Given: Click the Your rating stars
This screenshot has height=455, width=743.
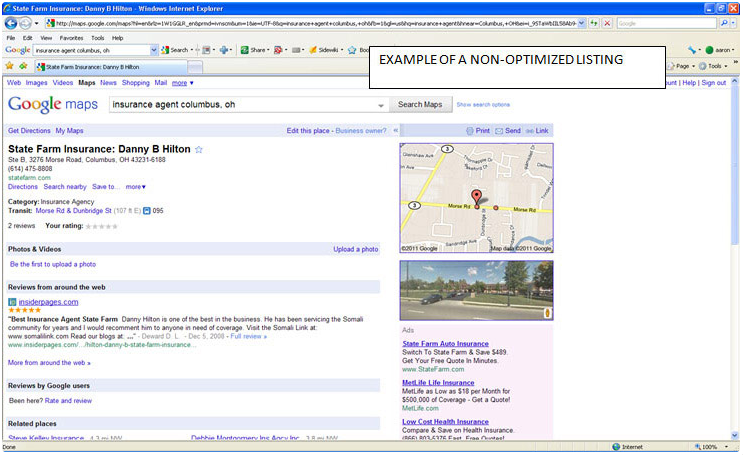Looking at the screenshot, I should [101, 226].
